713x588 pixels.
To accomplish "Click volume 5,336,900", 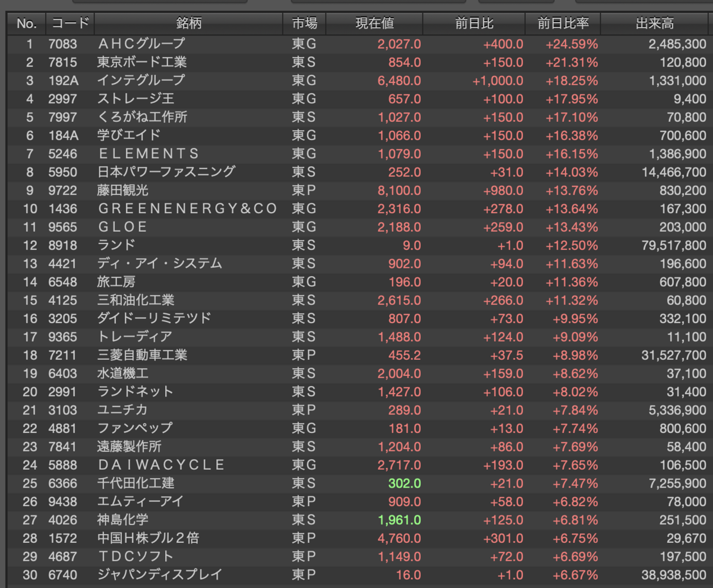I will [x=678, y=410].
